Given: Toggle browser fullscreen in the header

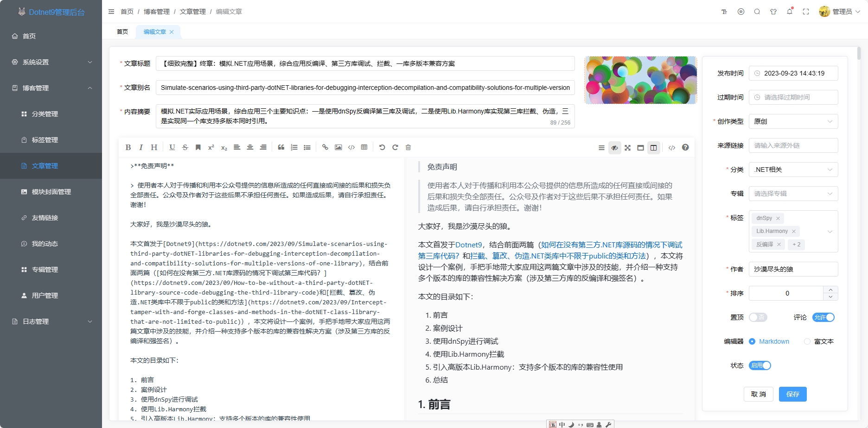Looking at the screenshot, I should pyautogui.click(x=806, y=12).
